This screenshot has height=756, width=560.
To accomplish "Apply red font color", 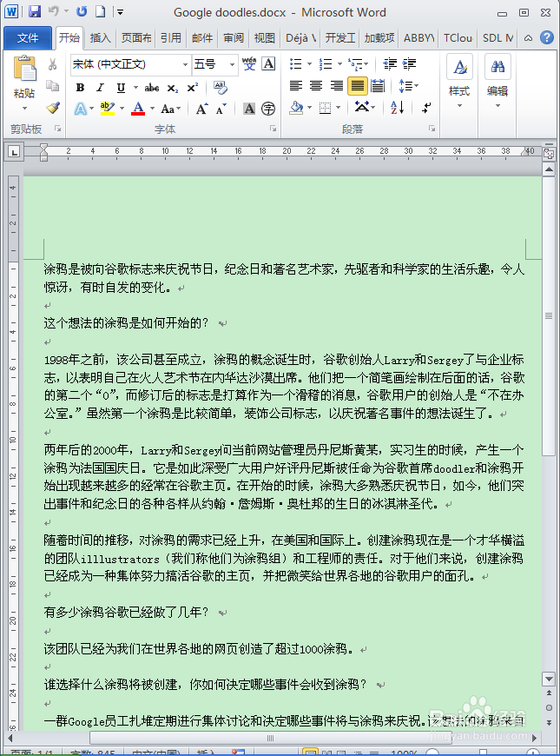I will pos(138,109).
